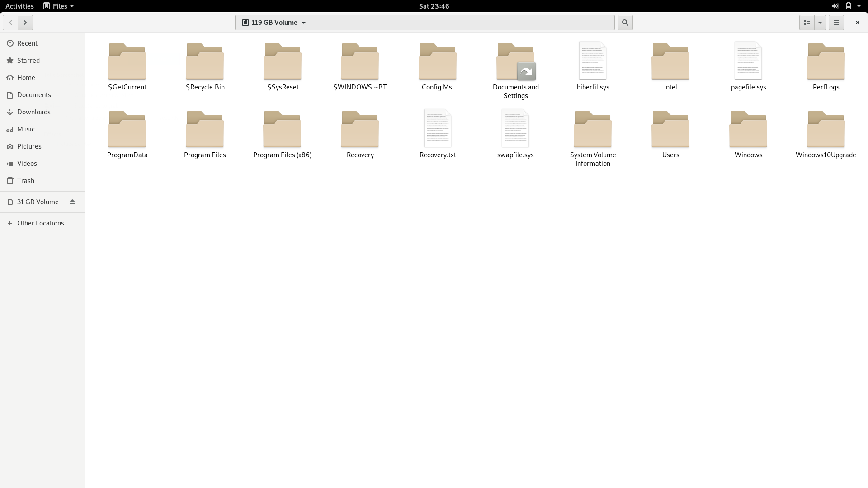Screen dimensions: 868x488
Task: Open Other Locations in sidebar
Action: [40, 223]
